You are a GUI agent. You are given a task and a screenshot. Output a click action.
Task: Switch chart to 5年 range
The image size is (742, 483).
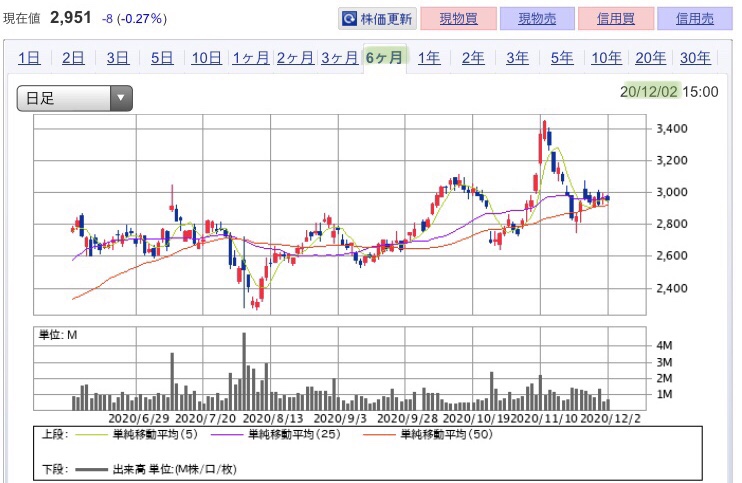(562, 58)
